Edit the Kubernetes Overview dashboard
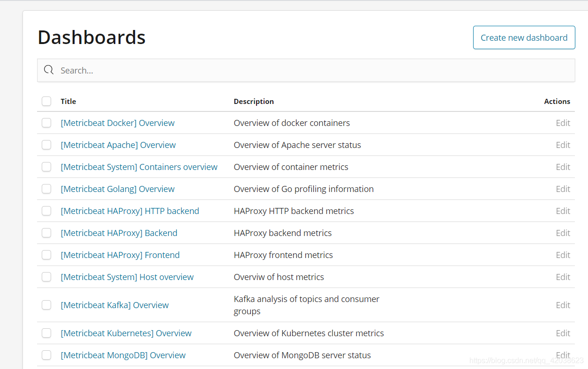 pyautogui.click(x=563, y=333)
